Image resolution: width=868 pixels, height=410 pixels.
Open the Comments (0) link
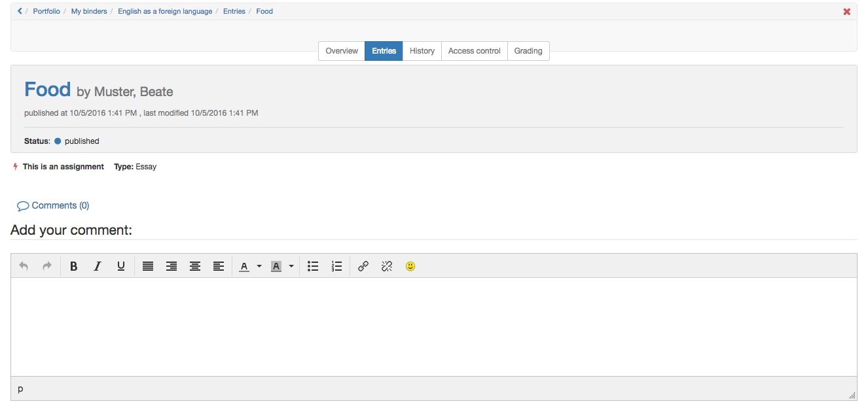(x=54, y=205)
